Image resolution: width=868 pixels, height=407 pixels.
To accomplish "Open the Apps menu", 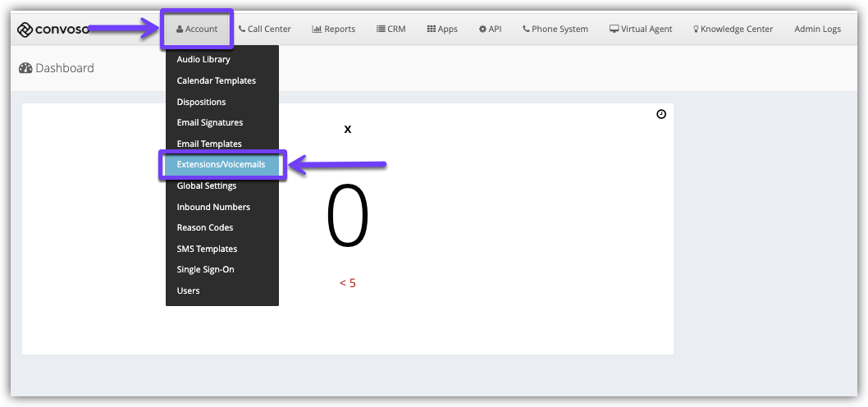I will pos(442,30).
